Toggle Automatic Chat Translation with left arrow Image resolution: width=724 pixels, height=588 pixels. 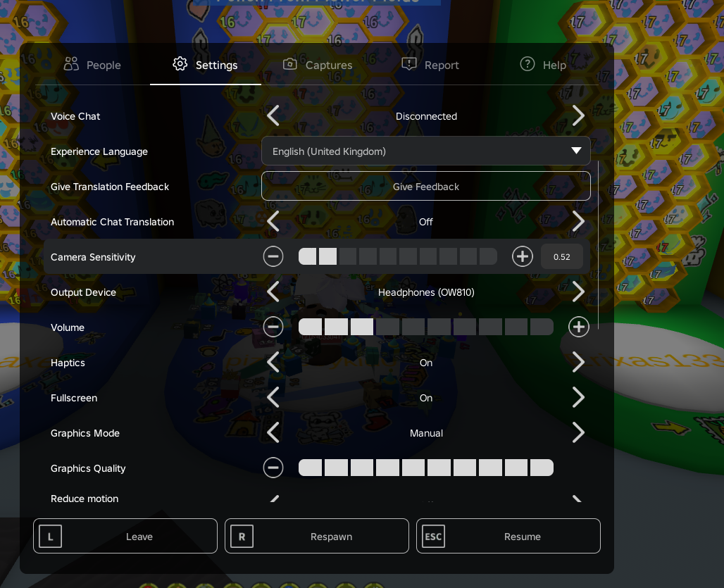coord(273,221)
